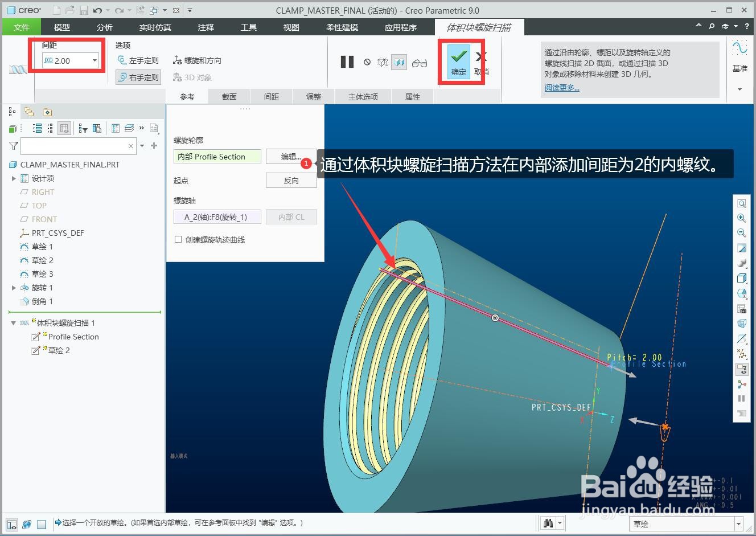Click the no preview icon beside pause
756x536 pixels.
(x=367, y=62)
